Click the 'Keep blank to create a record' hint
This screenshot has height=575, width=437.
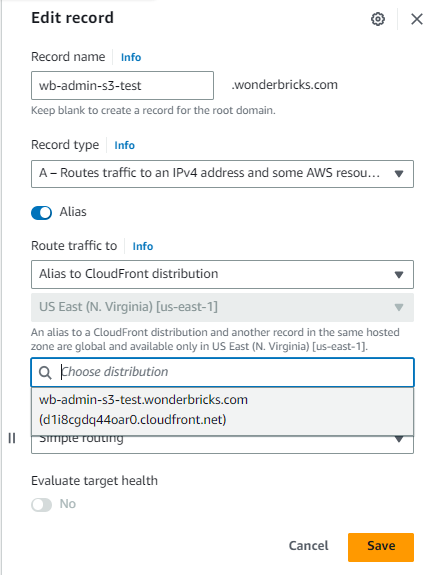(x=153, y=110)
